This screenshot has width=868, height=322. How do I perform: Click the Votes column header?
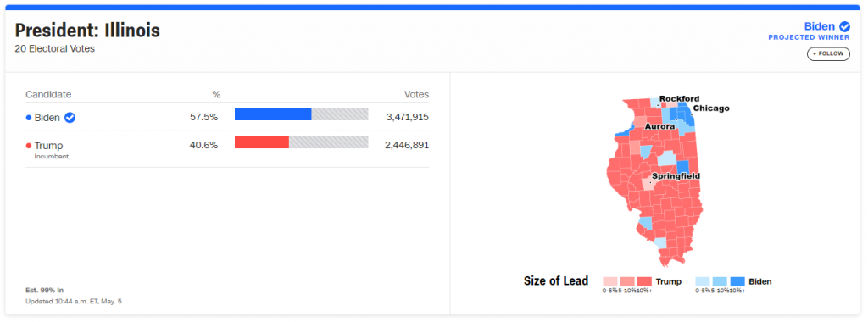416,95
